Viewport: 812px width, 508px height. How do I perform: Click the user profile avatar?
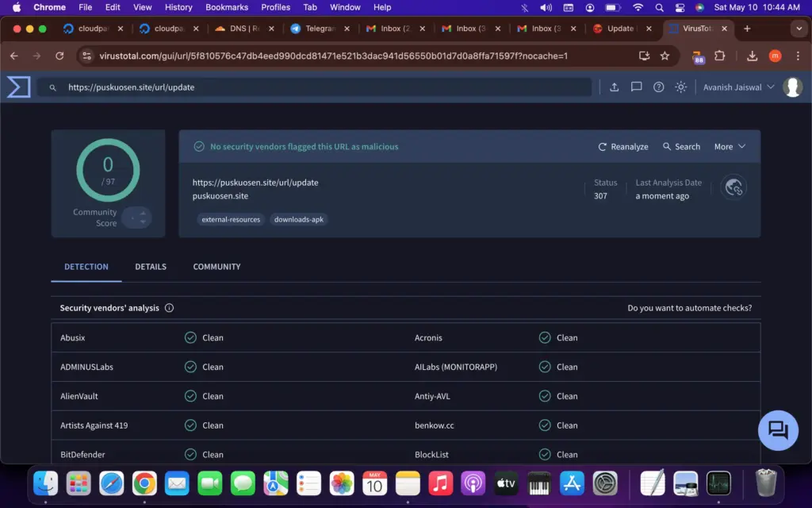point(793,87)
